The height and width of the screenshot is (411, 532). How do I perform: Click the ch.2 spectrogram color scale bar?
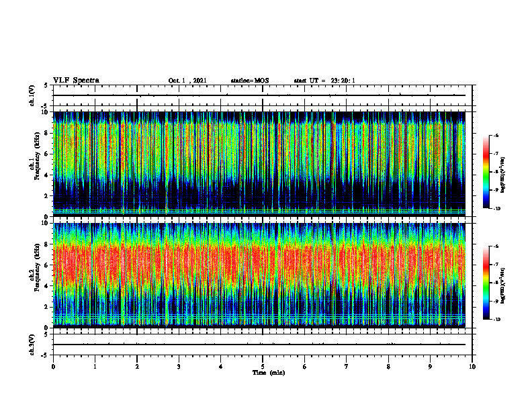click(486, 283)
